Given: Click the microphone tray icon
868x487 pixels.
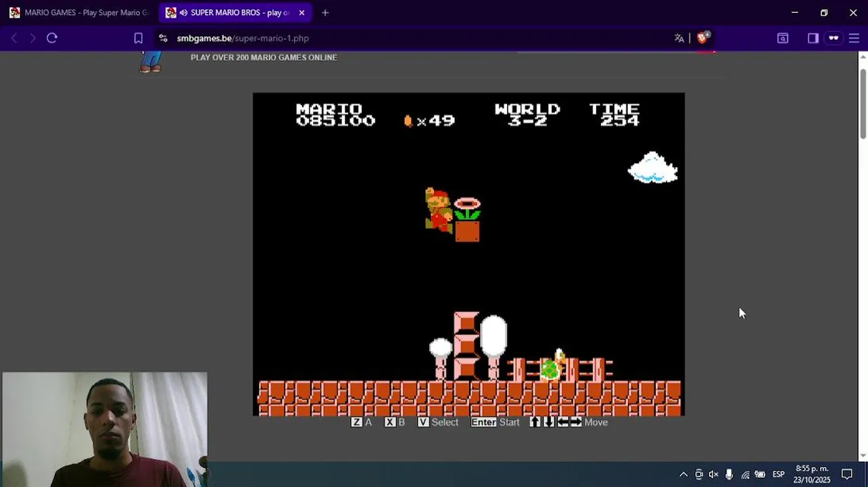Looking at the screenshot, I should point(729,474).
